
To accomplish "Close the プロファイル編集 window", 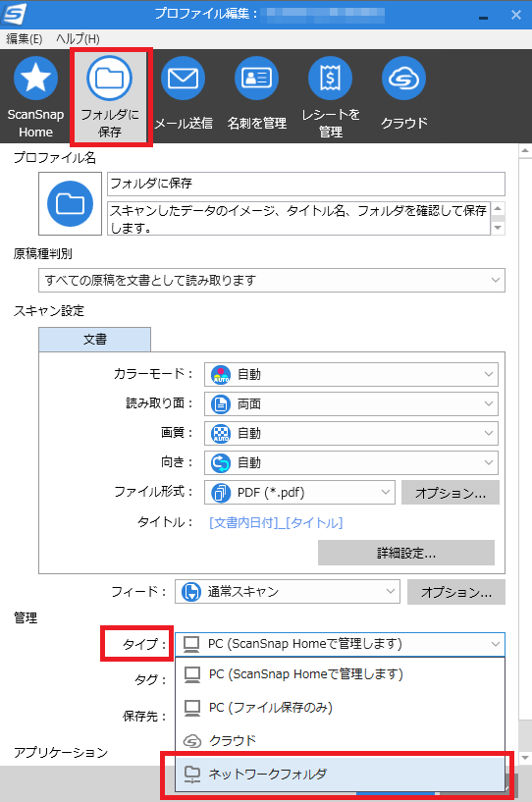I will click(x=516, y=15).
